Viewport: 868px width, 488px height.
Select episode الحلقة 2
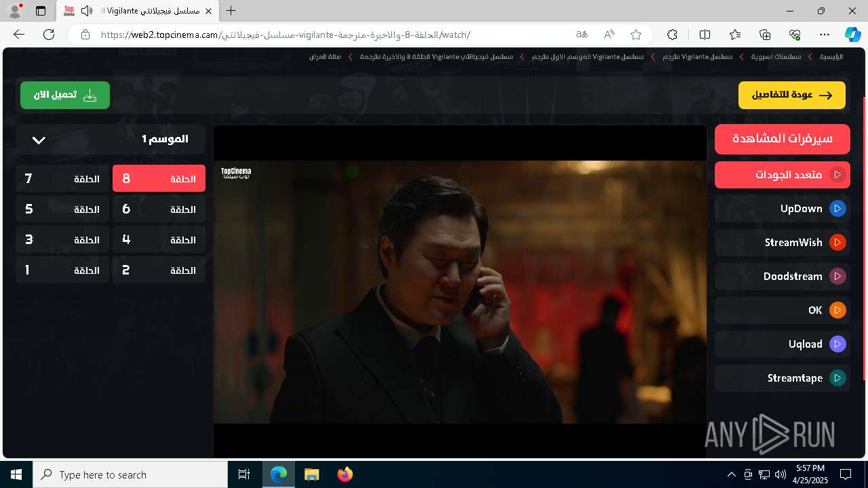pos(159,270)
